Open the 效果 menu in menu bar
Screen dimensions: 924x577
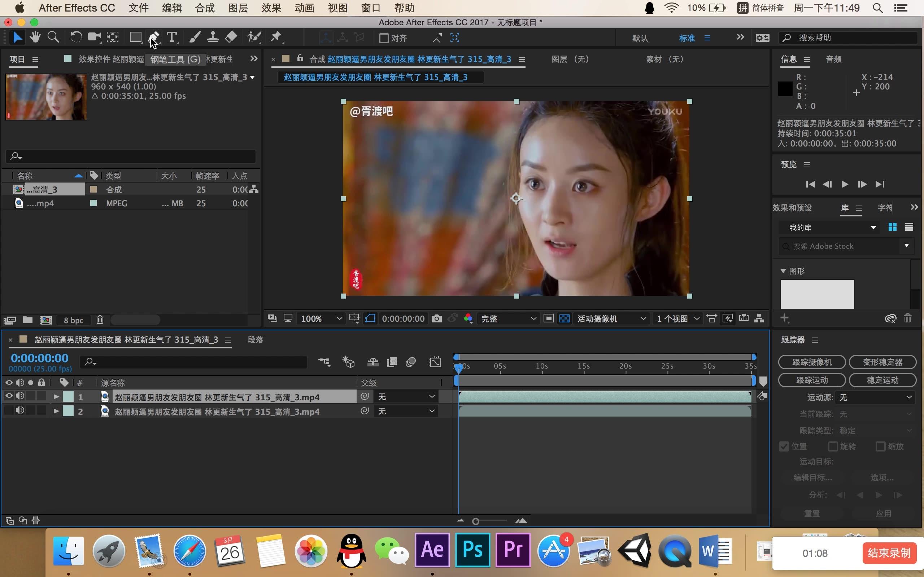tap(271, 8)
